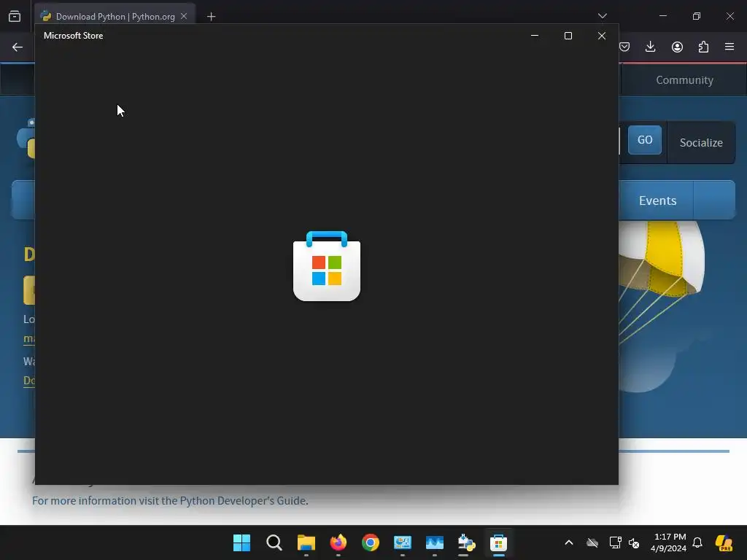The image size is (747, 560).
Task: Select the Download Python tab
Action: (x=115, y=16)
